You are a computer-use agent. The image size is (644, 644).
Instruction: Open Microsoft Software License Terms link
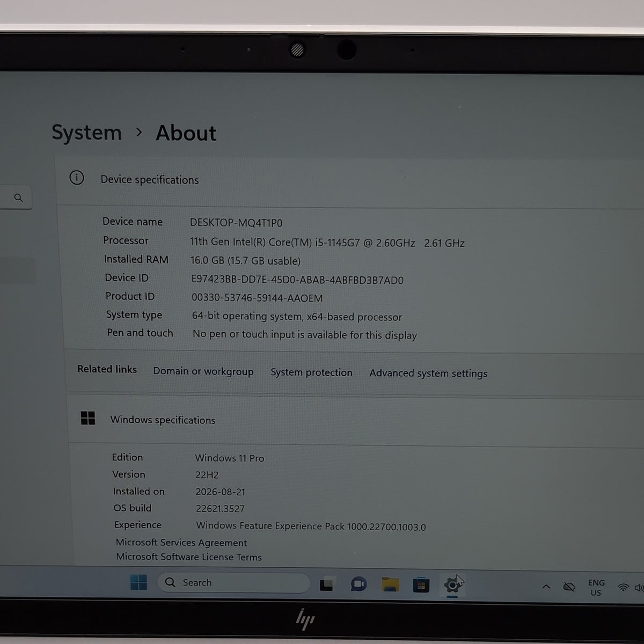189,557
